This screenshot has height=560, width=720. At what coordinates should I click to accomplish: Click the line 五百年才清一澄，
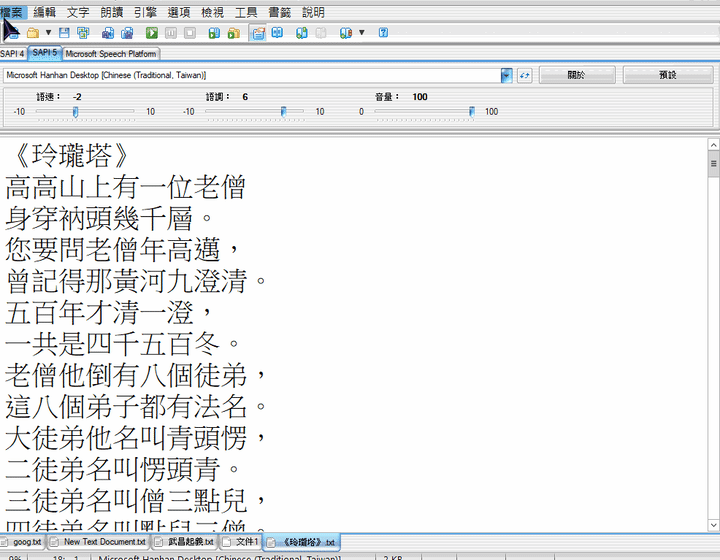click(x=108, y=313)
